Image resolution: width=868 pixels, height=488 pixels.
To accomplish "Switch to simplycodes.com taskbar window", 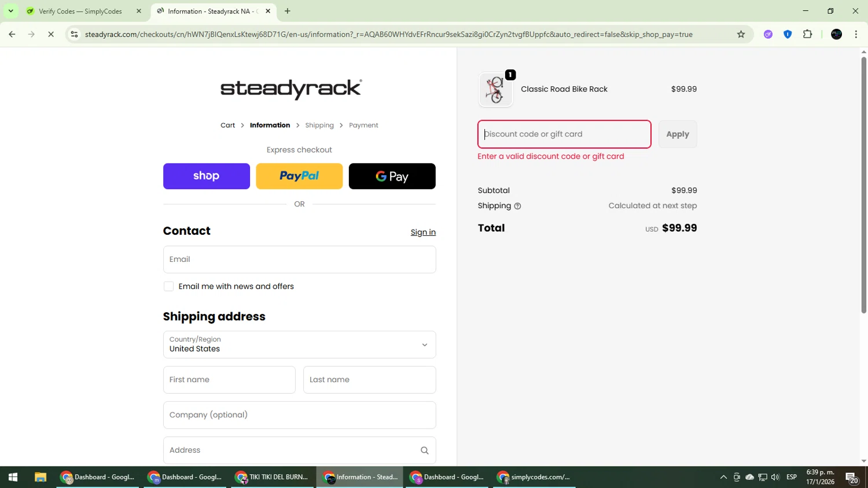I will [534, 477].
